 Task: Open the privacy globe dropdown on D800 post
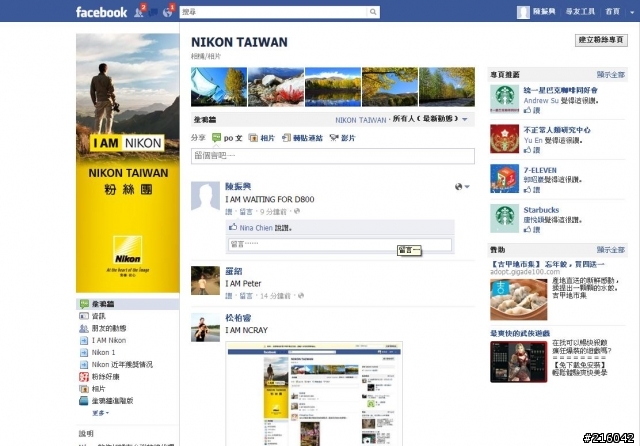(462, 186)
